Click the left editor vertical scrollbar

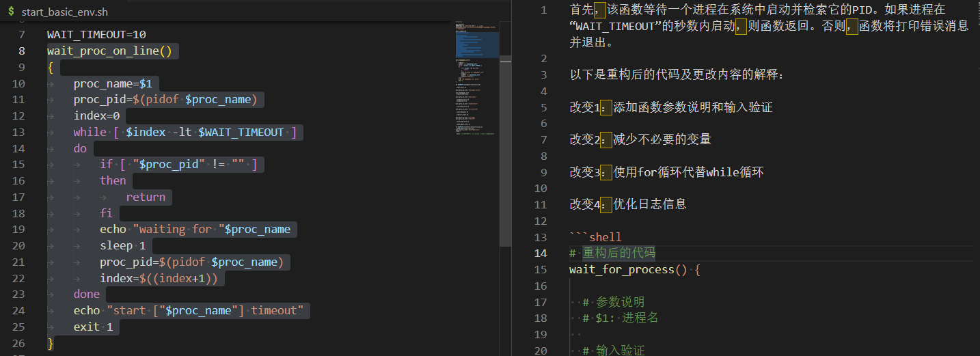(x=506, y=137)
